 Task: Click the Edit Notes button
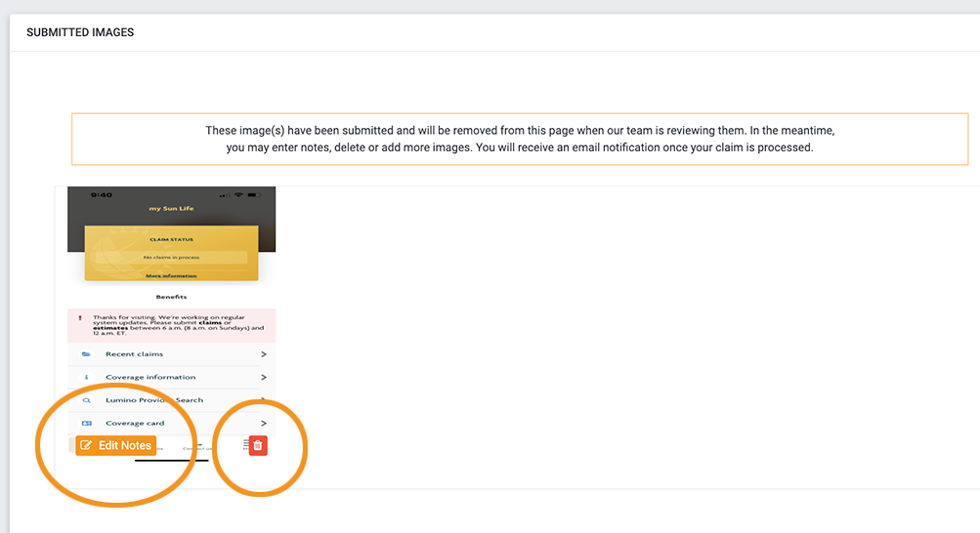[115, 445]
